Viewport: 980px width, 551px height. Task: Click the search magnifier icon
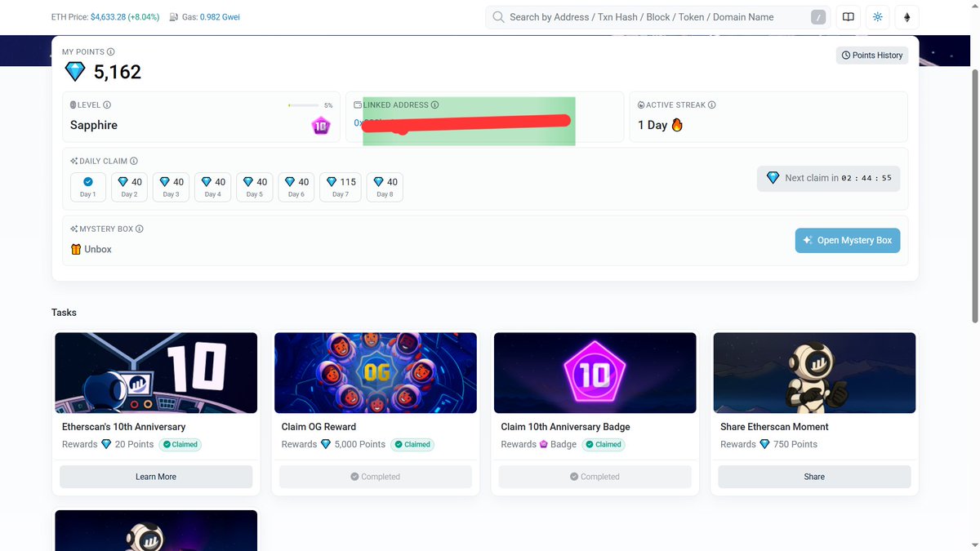coord(498,17)
